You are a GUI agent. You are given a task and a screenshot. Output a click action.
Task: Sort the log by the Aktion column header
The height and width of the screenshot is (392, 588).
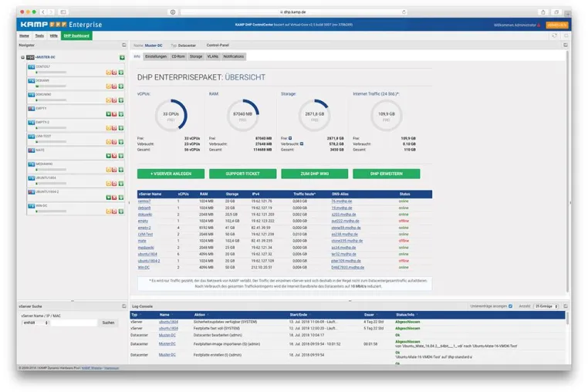point(200,315)
